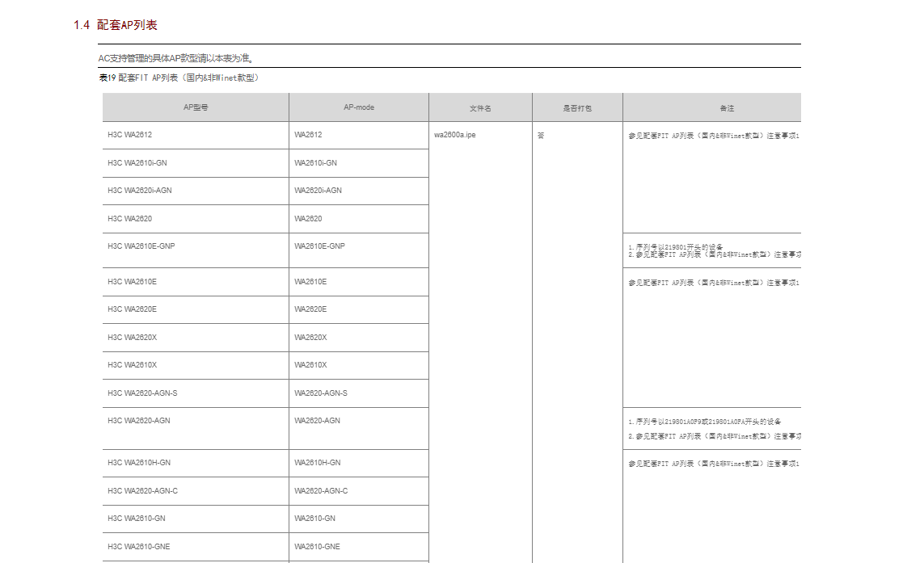The image size is (924, 563).
Task: Select the 'WA2610E-GNP' AP-mode cell
Action: 359,250
